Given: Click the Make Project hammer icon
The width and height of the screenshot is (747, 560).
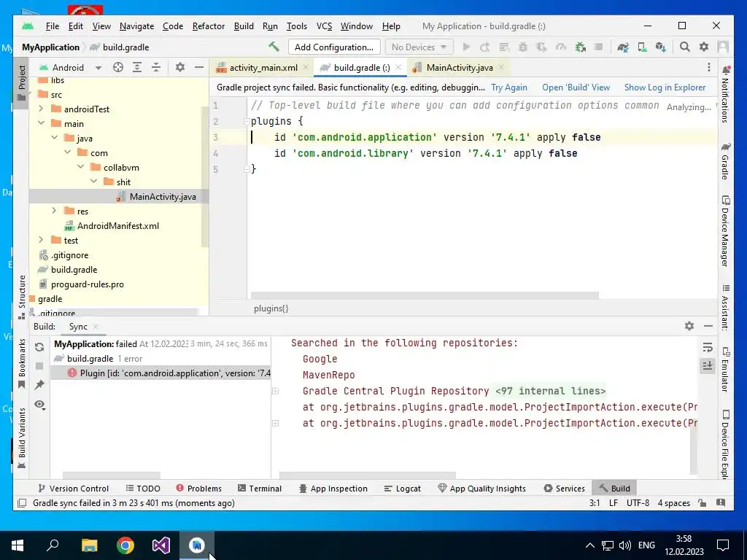Looking at the screenshot, I should (x=274, y=47).
